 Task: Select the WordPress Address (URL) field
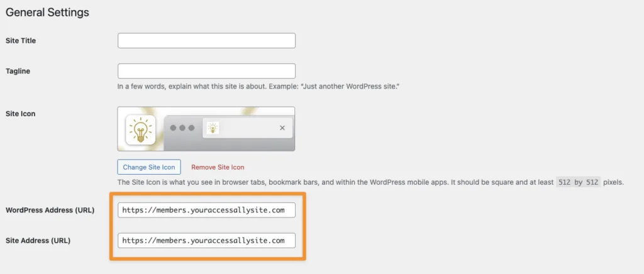pyautogui.click(x=206, y=210)
